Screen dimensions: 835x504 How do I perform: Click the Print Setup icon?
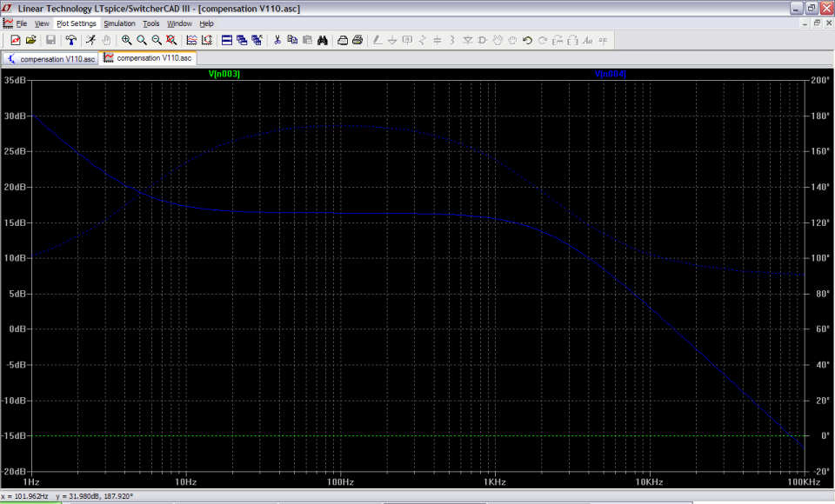point(343,40)
